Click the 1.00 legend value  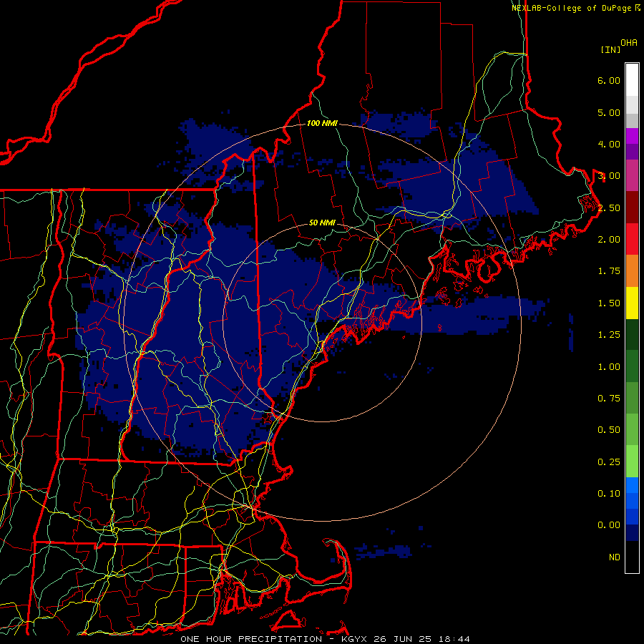[609, 367]
